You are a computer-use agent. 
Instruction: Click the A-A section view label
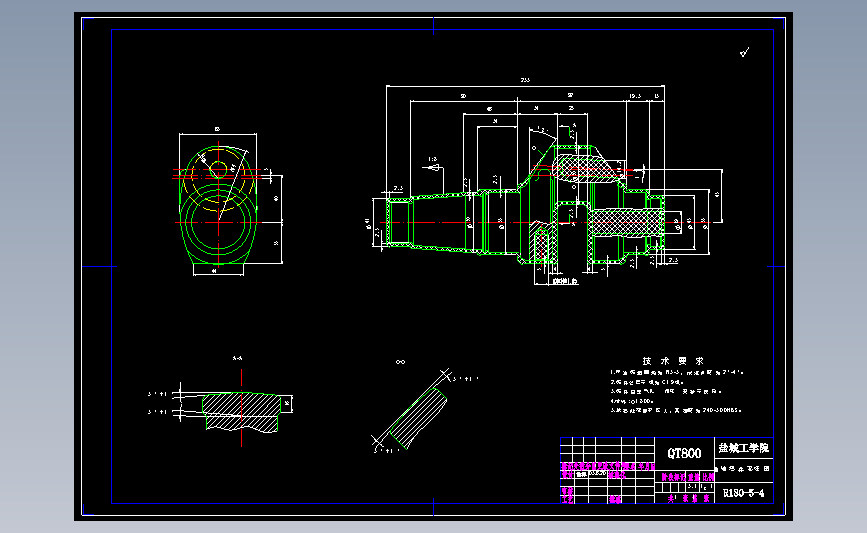(x=237, y=358)
